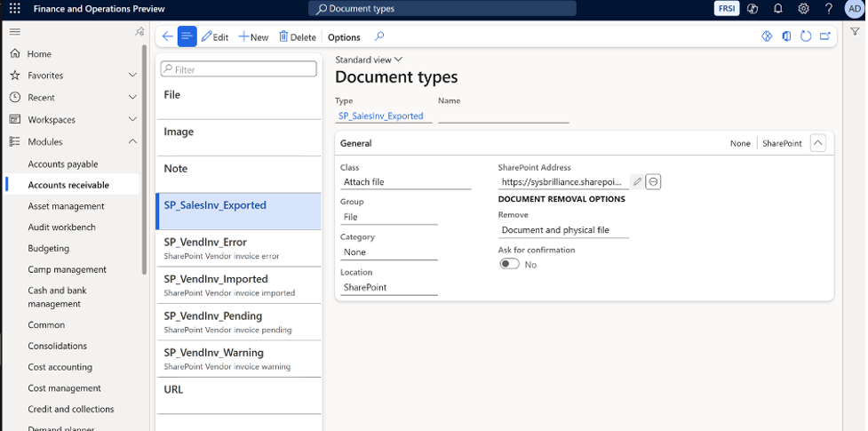Open the Copilot globe icon in header
Viewport: 868px width, 431px height.
[x=753, y=9]
